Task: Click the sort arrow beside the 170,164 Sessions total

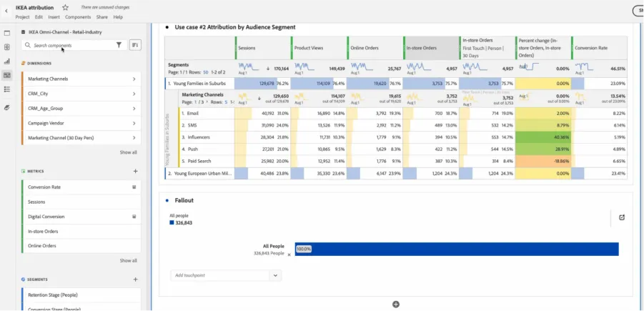Action: point(268,69)
